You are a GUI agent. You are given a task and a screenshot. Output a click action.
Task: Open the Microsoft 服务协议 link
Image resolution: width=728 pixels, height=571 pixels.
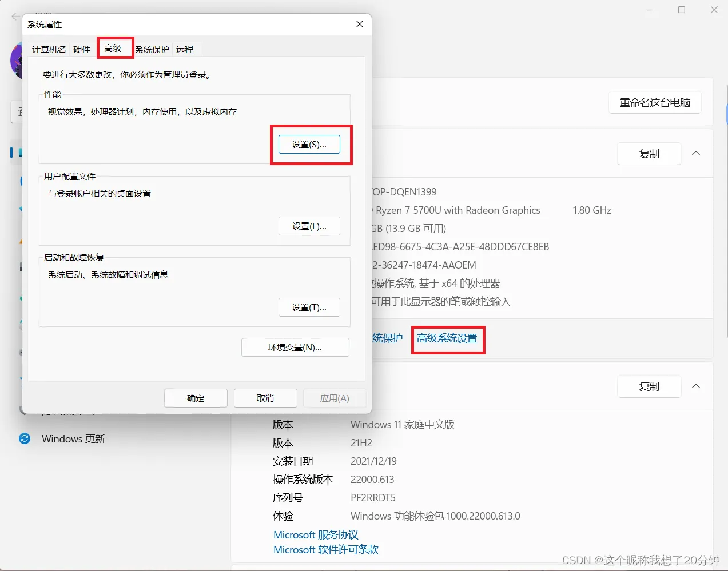(315, 534)
